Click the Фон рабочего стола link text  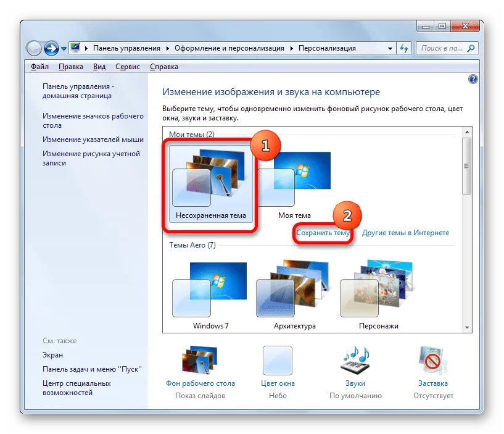[200, 383]
